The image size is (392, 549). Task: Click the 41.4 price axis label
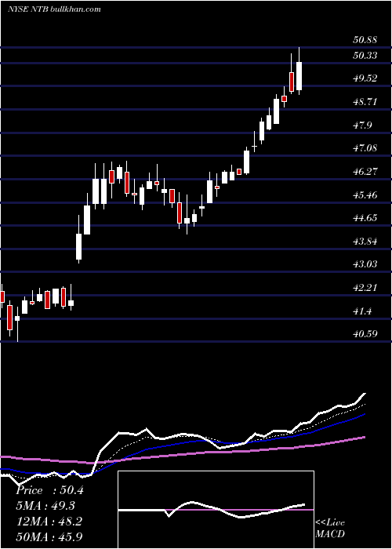(362, 311)
